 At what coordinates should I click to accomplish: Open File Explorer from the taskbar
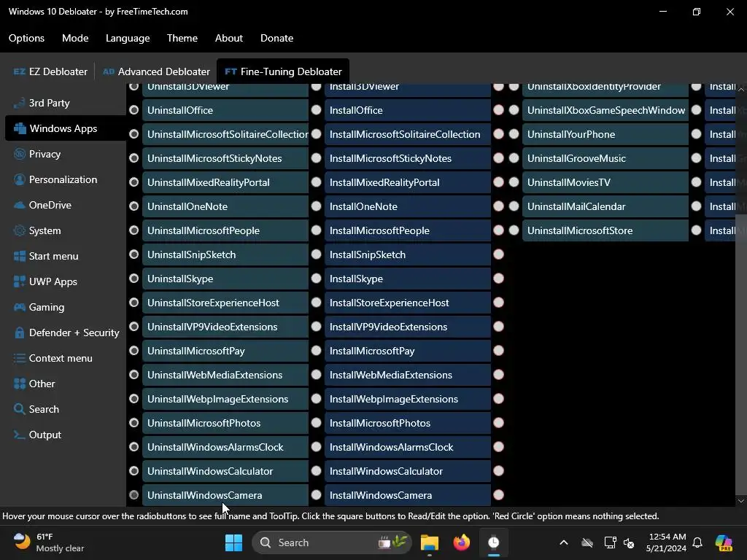(429, 542)
